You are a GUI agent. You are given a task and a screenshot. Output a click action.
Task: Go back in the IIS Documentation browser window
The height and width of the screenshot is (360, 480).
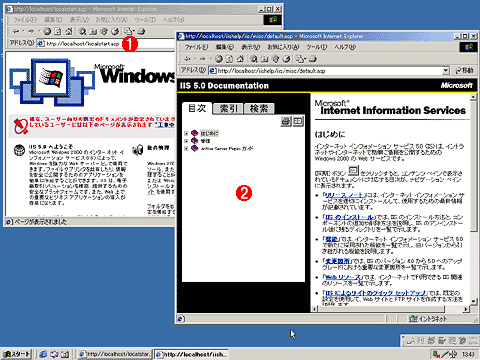tap(187, 59)
